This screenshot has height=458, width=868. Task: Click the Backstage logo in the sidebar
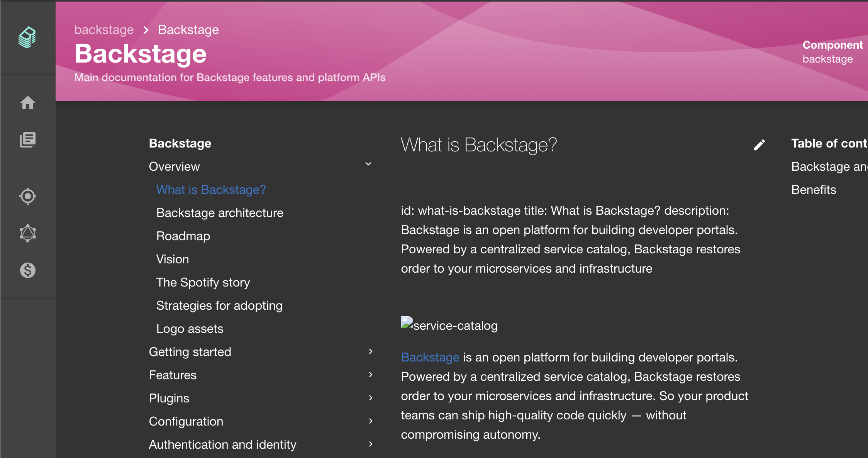pos(27,37)
